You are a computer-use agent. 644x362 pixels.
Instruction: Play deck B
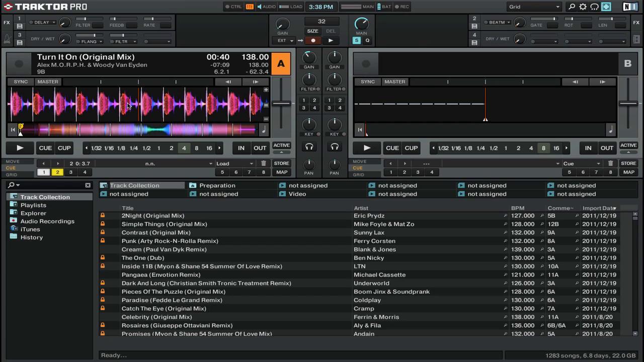pyautogui.click(x=367, y=148)
